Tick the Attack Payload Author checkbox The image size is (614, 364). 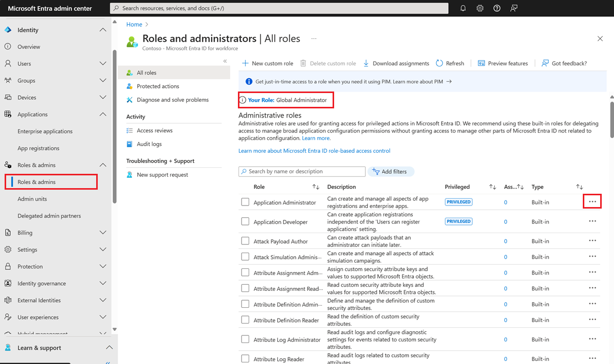point(245,241)
